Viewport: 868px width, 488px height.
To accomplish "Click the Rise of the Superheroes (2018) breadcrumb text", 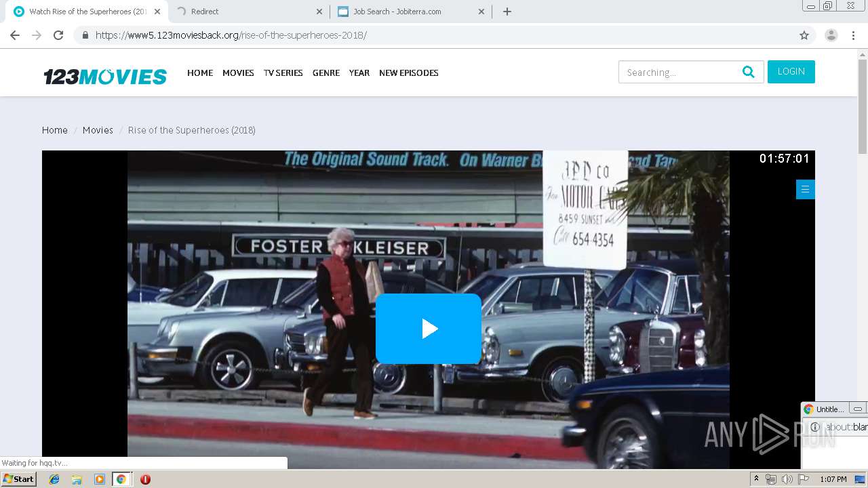I will (192, 130).
